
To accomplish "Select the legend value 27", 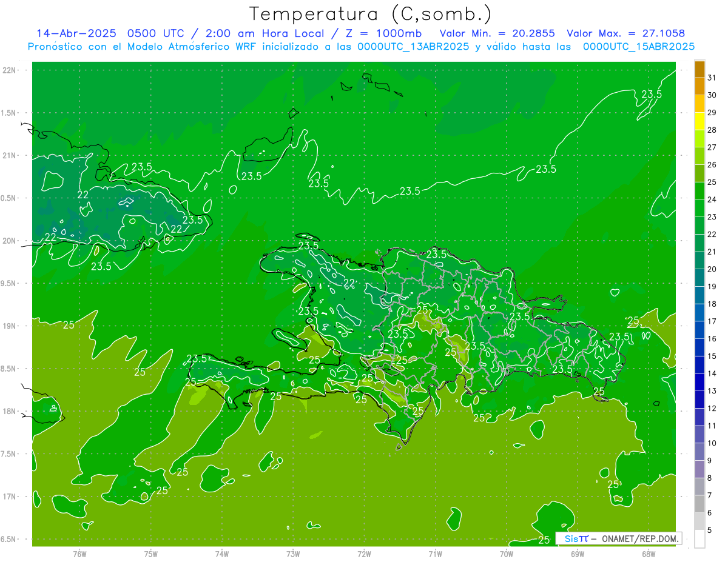I will 712,147.
